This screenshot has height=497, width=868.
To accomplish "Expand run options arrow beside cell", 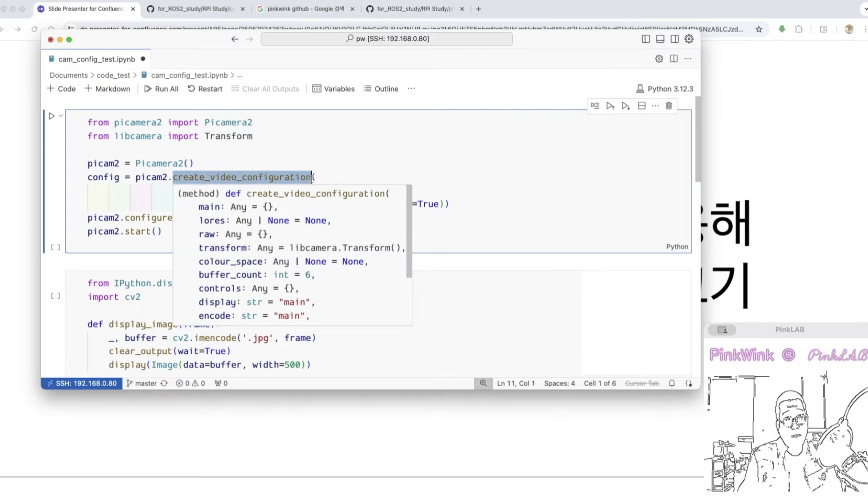I will pyautogui.click(x=61, y=116).
